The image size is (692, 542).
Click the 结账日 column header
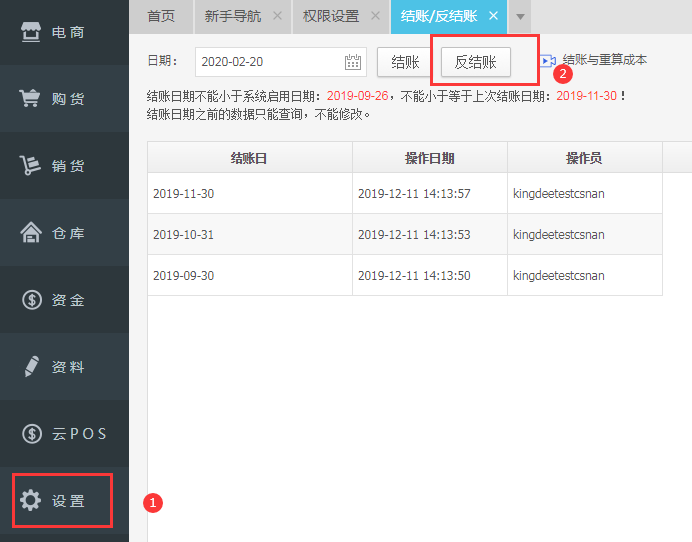tap(249, 158)
